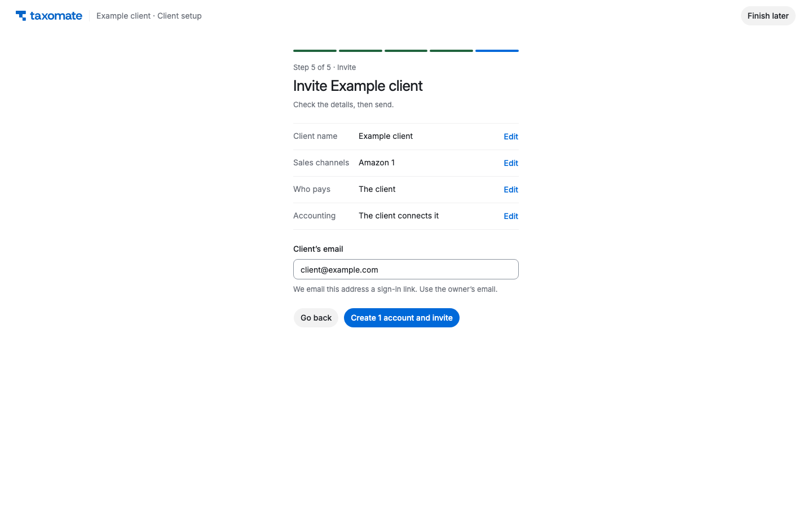
Task: Edit the Who pays row
Action: [511, 190]
